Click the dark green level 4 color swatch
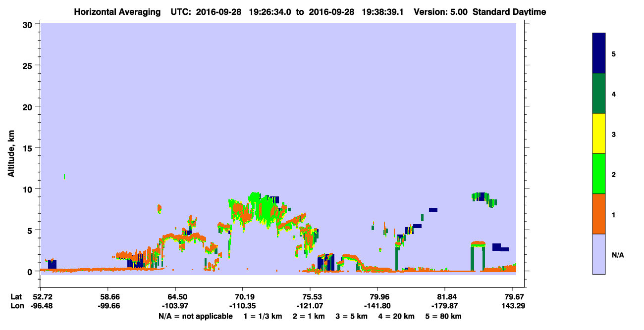 coord(599,94)
